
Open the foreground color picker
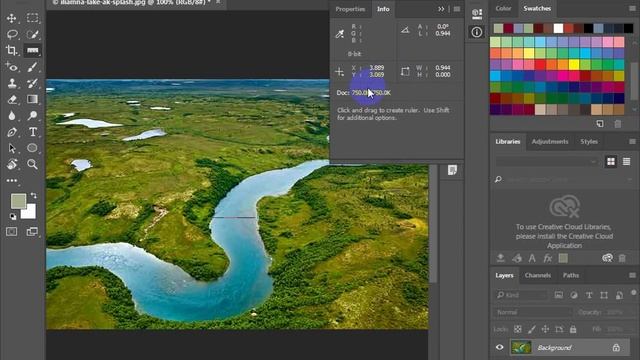click(18, 201)
